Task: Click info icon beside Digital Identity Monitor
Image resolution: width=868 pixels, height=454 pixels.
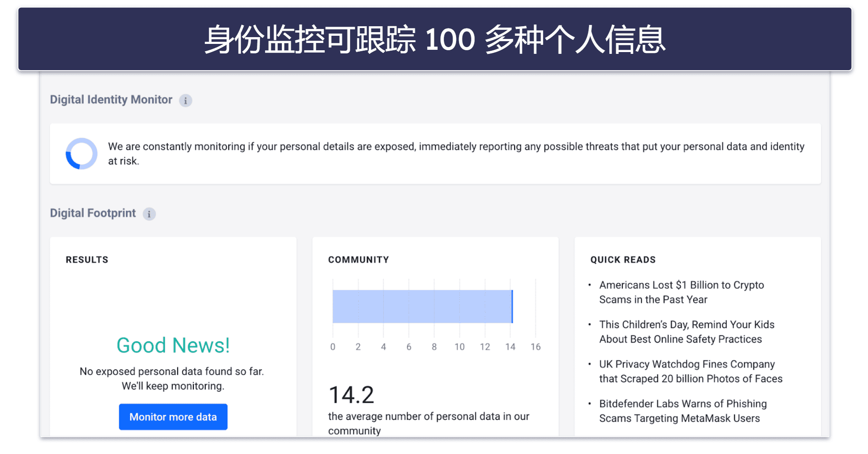Action: 185,100
